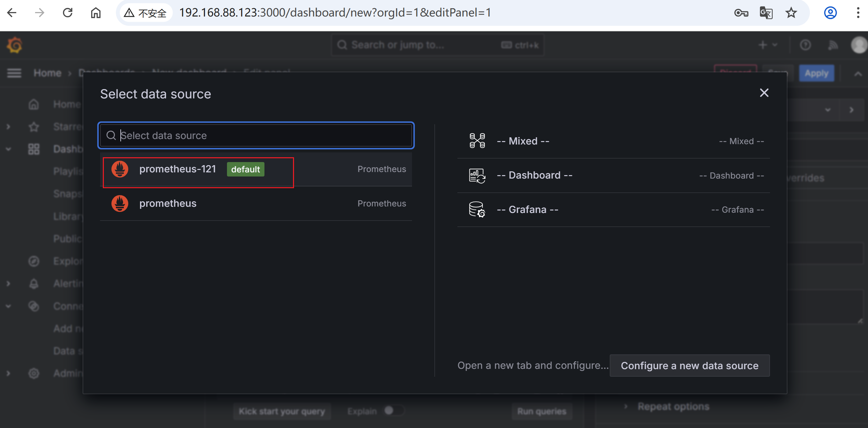Click the prometheus-121 flame icon
The image size is (868, 428).
coord(120,169)
